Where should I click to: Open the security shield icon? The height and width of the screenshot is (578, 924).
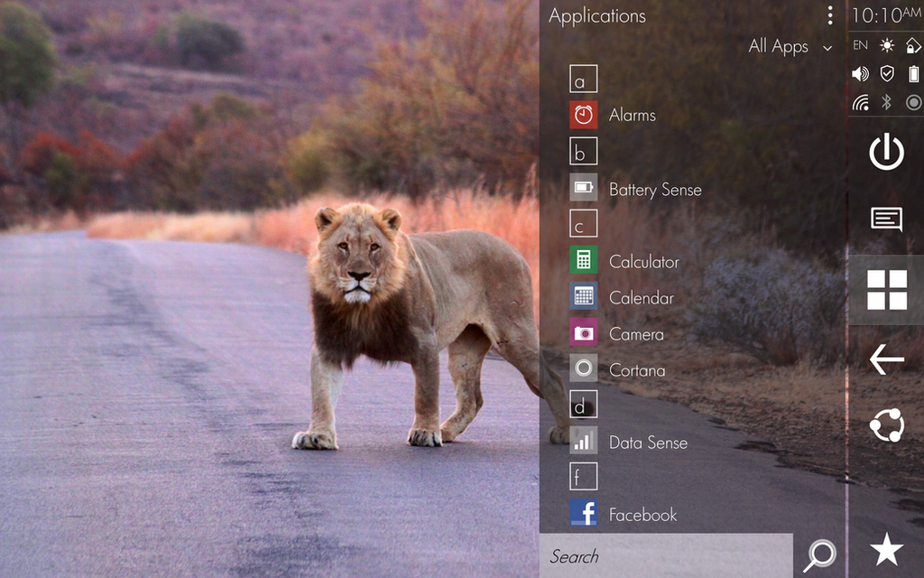pos(887,73)
